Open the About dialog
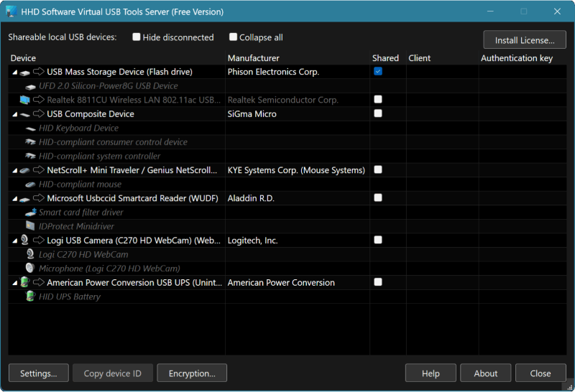Image resolution: width=575 pixels, height=392 pixels. point(486,373)
